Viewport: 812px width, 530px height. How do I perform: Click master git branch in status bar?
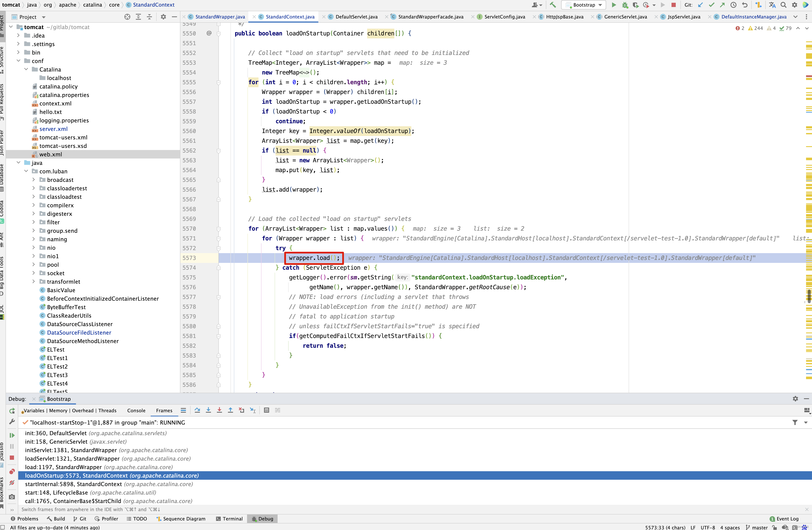pos(756,527)
